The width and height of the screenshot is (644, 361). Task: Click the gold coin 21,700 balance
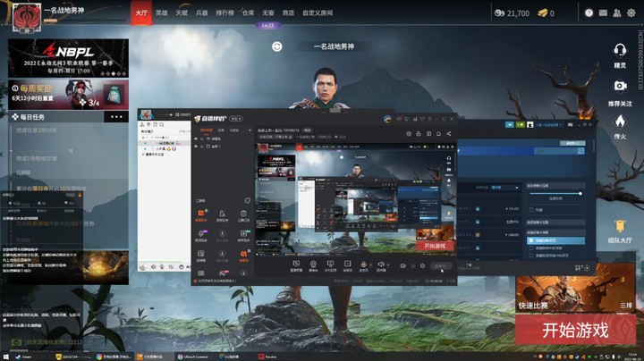pos(512,13)
